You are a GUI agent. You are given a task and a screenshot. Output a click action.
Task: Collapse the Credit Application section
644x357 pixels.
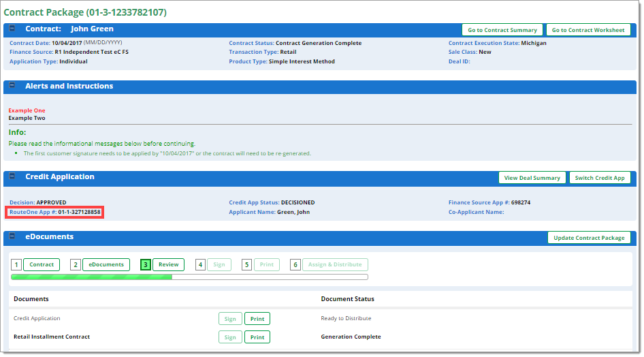[x=12, y=177]
